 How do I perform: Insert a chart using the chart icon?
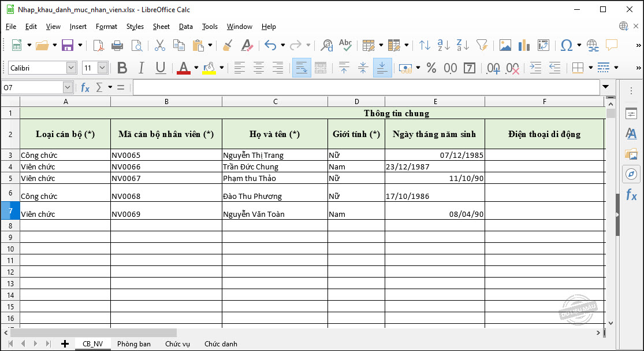524,45
